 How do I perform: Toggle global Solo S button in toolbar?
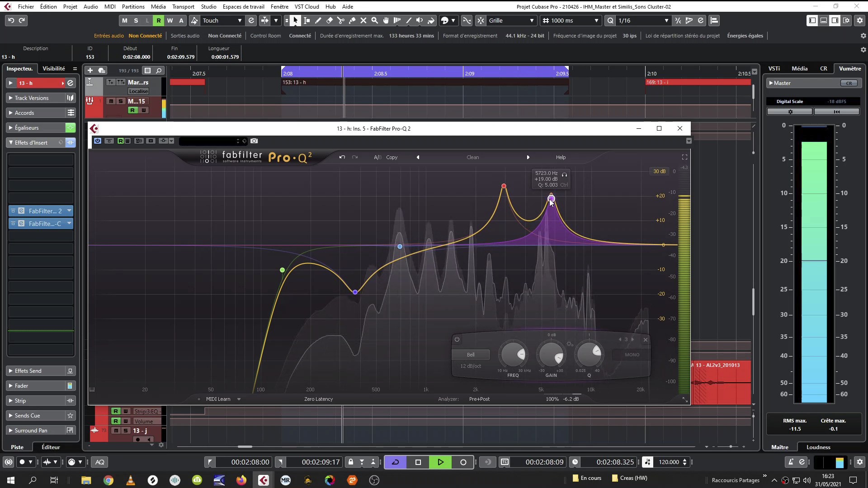coord(136,20)
